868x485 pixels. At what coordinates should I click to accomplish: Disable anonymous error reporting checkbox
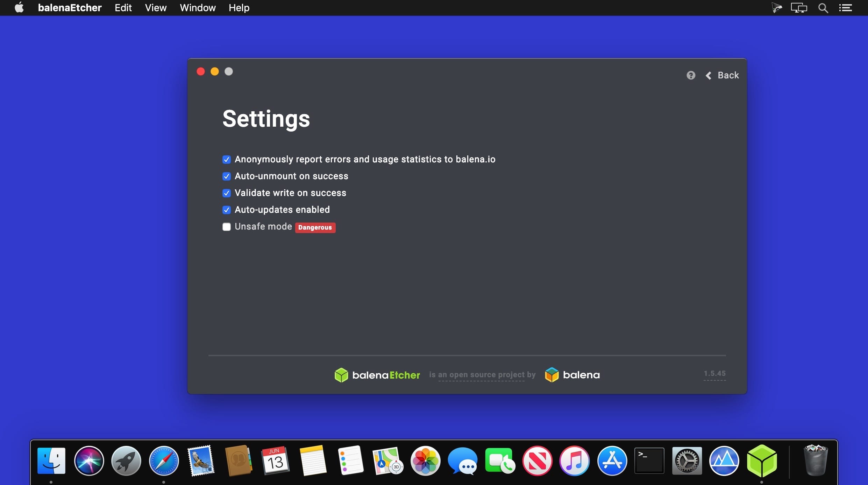click(x=227, y=160)
